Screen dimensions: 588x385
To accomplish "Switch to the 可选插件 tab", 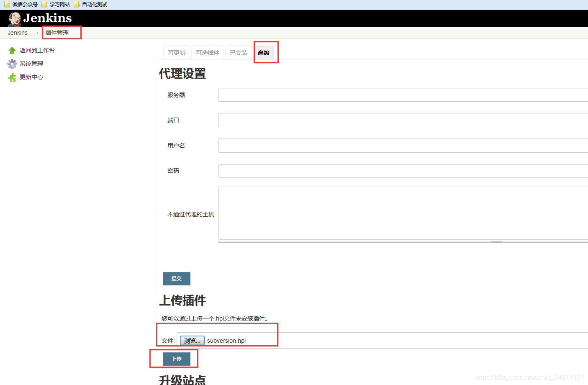I will pos(208,53).
